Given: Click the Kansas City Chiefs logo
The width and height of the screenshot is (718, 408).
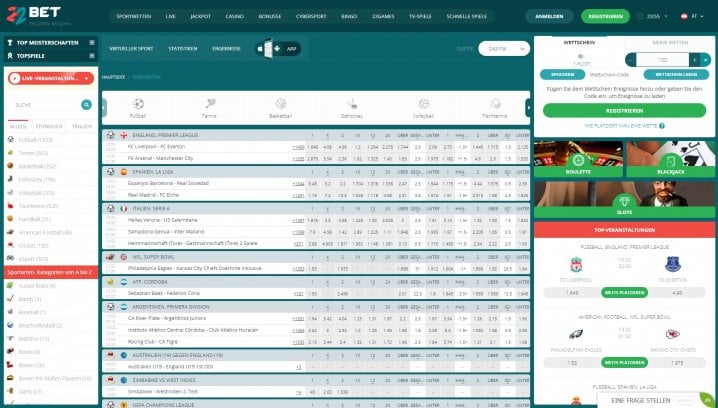Looking at the screenshot, I should click(673, 334).
